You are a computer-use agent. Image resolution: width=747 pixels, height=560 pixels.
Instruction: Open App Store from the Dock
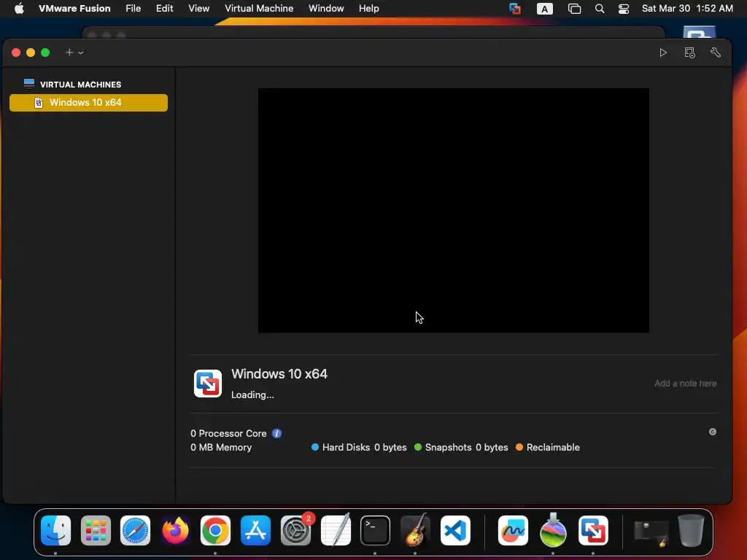(255, 531)
